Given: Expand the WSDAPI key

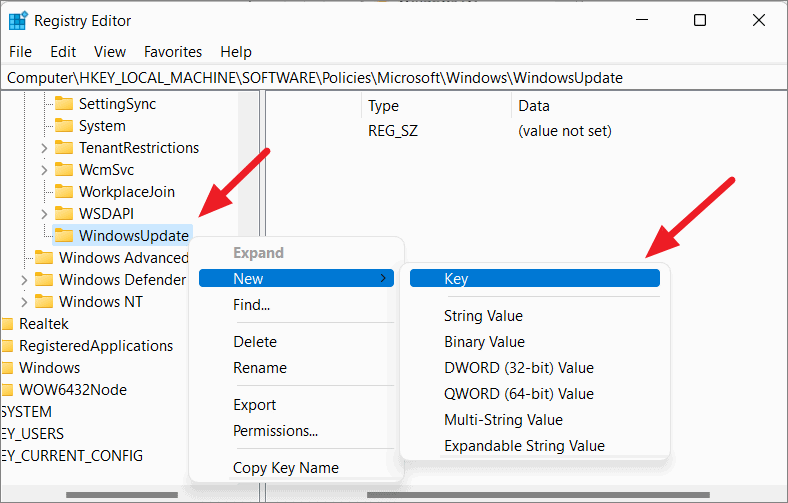Looking at the screenshot, I should [x=44, y=214].
